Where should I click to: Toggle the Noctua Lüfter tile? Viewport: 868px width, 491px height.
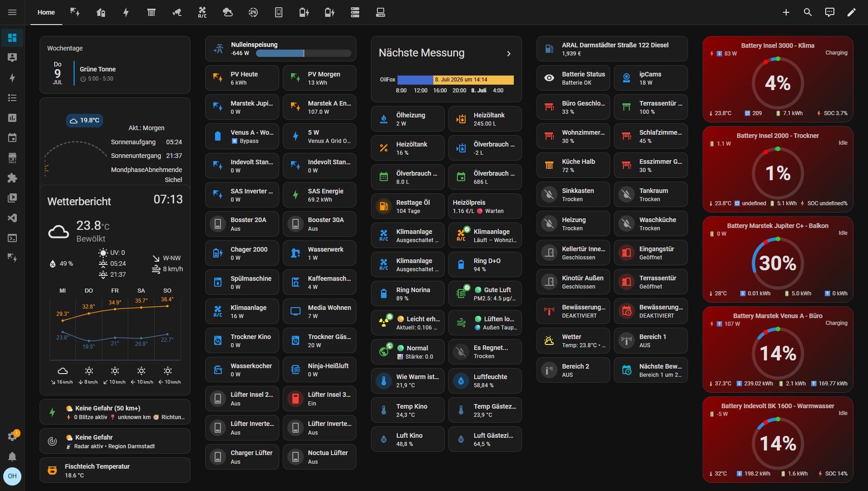(x=319, y=457)
